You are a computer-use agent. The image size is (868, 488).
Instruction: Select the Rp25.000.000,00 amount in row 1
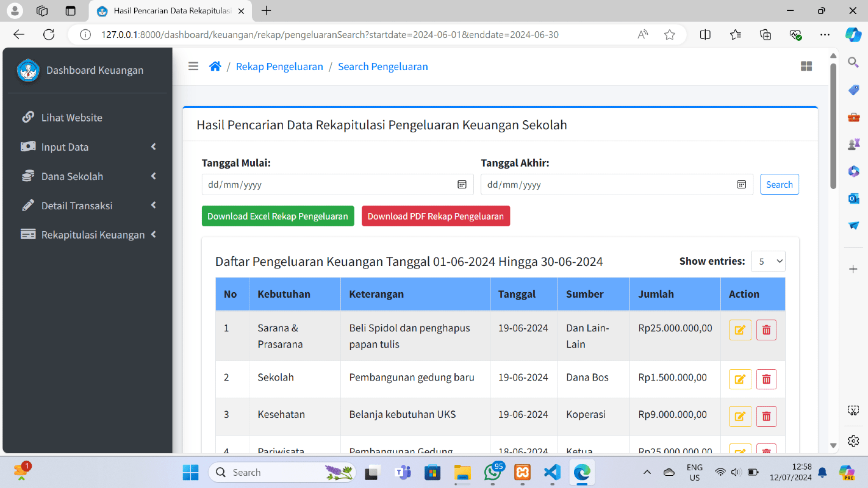[675, 328]
